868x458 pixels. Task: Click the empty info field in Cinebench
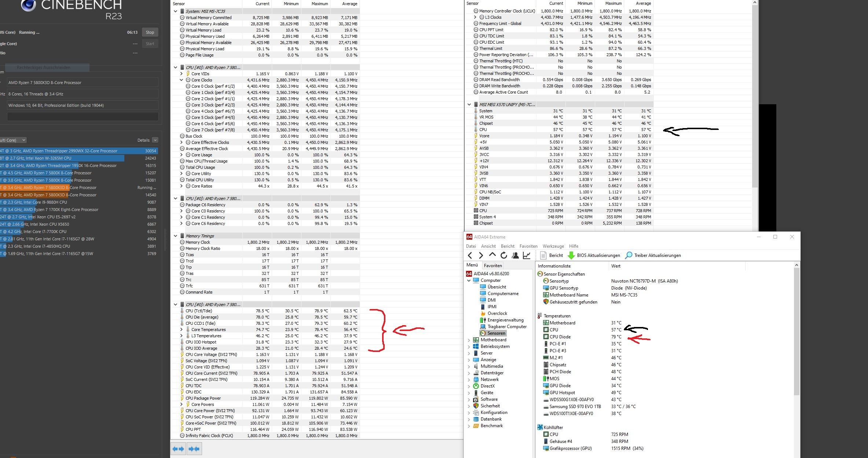(83, 117)
